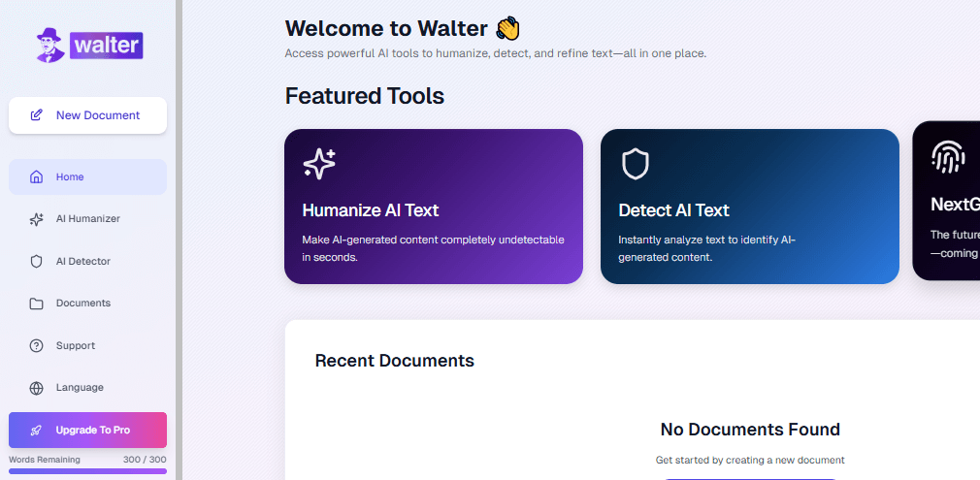Click the Support question mark icon
The height and width of the screenshot is (480, 980).
click(x=36, y=345)
